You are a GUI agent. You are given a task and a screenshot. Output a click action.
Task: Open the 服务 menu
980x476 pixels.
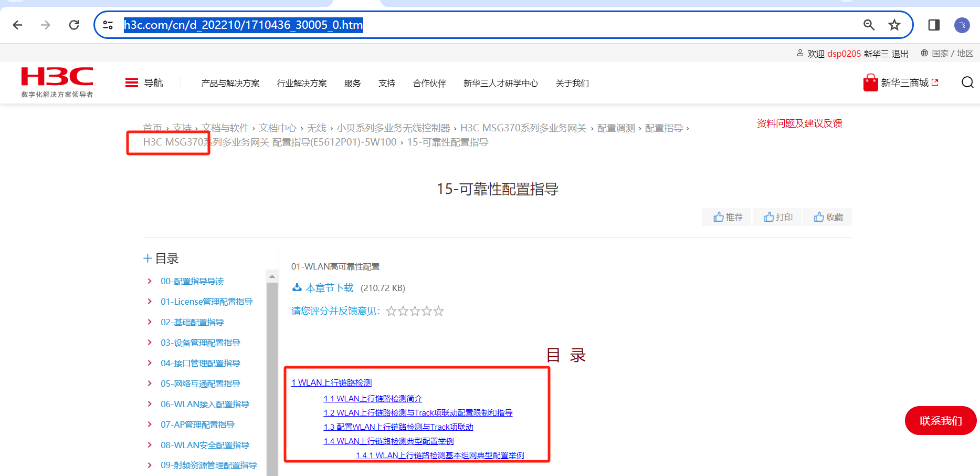(353, 83)
